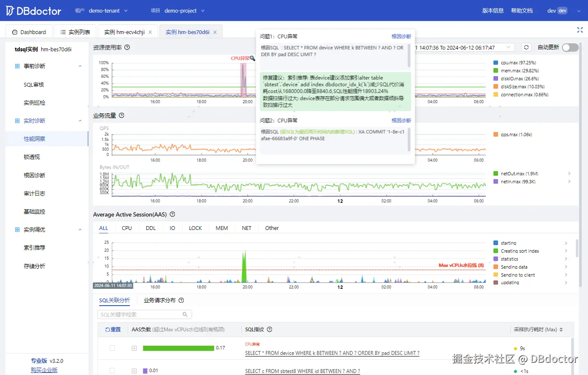
Task: Click the fullscreen expand icon at top right
Action: coord(580,30)
